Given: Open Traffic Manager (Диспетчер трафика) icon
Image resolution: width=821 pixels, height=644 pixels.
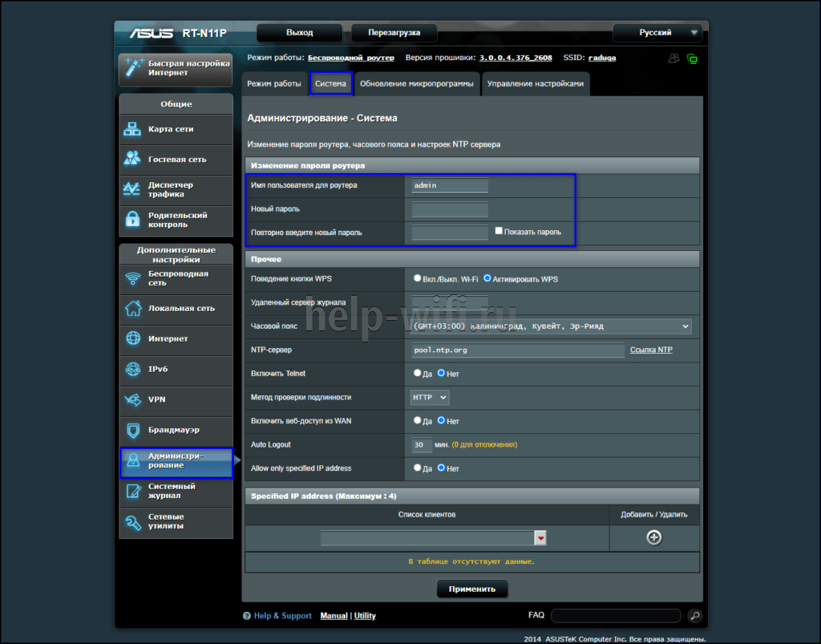Looking at the screenshot, I should (132, 189).
